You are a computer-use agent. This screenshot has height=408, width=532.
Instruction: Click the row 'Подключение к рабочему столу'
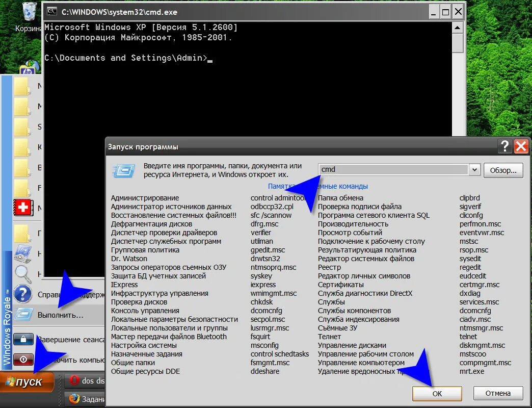pyautogui.click(x=371, y=241)
